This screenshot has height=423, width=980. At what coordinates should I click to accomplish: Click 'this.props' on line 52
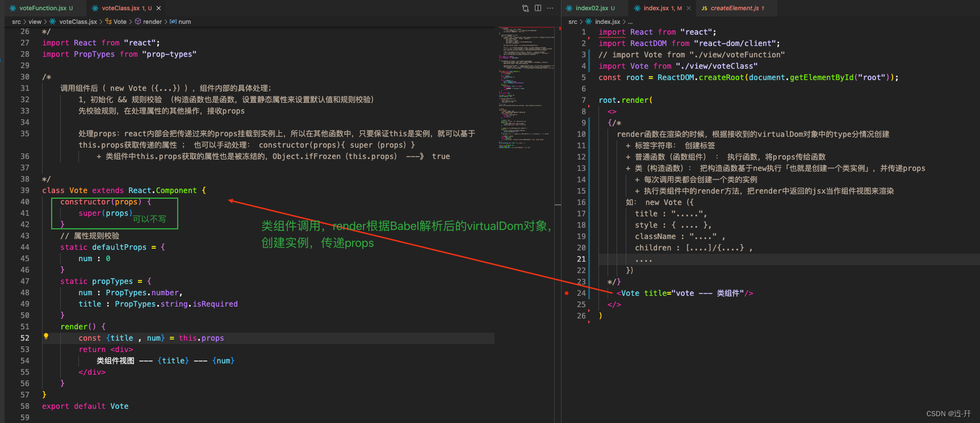202,338
